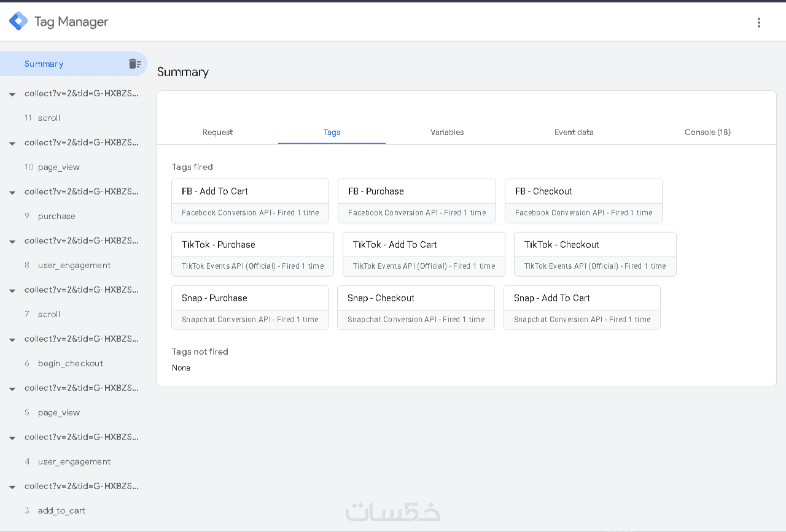Viewport: 786px width, 532px height.
Task: Clear events with the trash icon beside Summary
Action: 135,64
